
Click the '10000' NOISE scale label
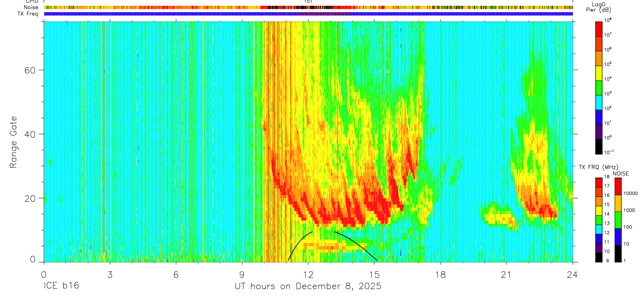coord(632,193)
